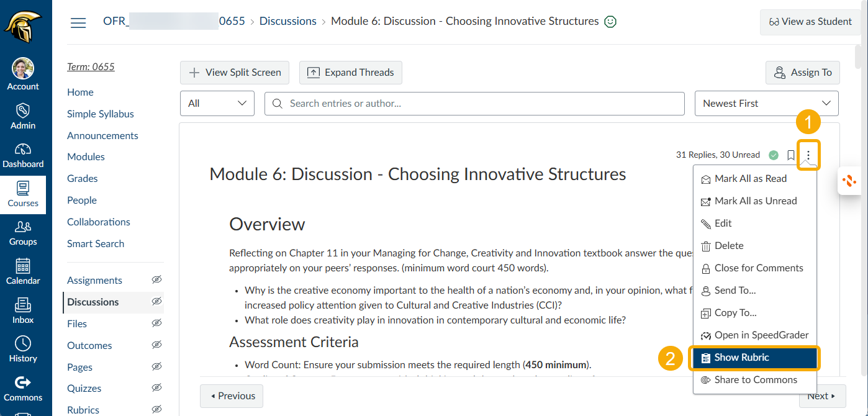Viewport: 868px width, 416px height.
Task: Toggle visibility eye icon next to Assignments
Action: (x=157, y=281)
